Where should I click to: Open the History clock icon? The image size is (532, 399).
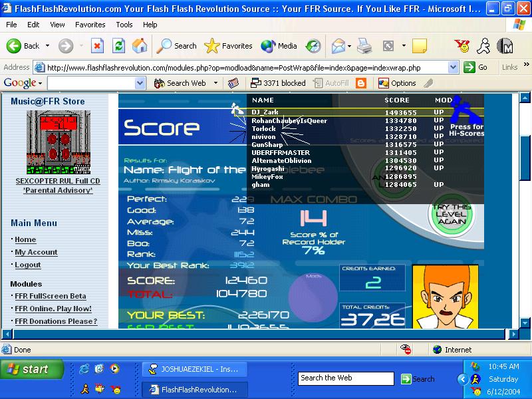pyautogui.click(x=313, y=46)
